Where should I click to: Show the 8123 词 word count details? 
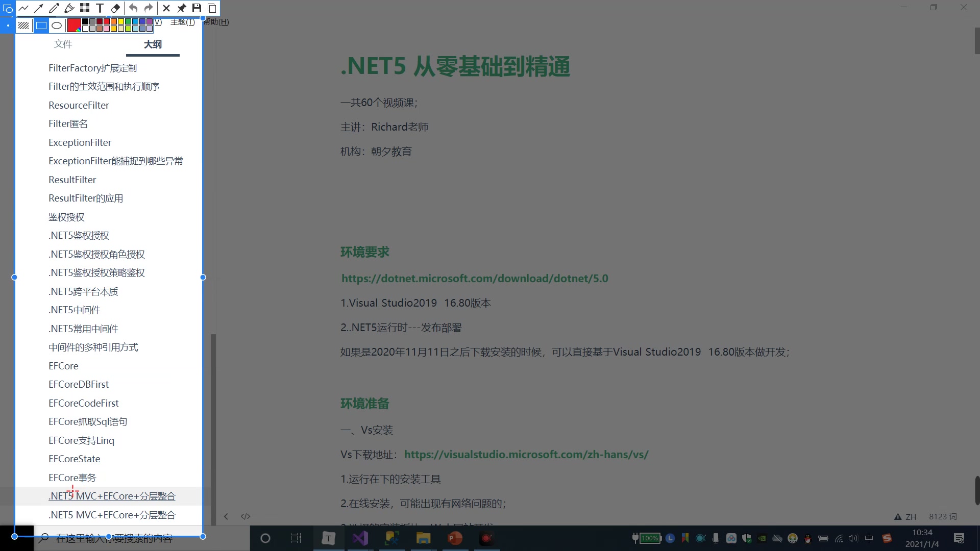(x=943, y=517)
